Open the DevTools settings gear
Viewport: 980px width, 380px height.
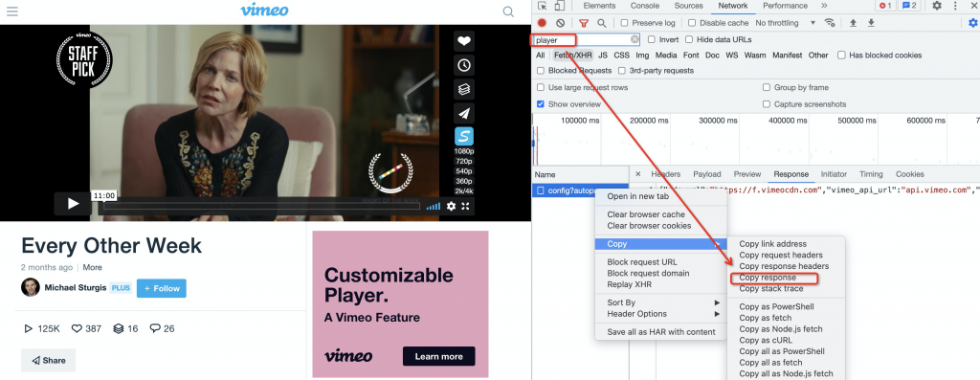pos(937,6)
